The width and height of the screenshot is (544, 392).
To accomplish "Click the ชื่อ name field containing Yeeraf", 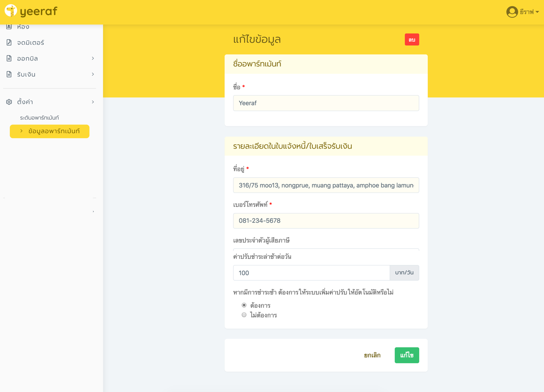I will (326, 103).
